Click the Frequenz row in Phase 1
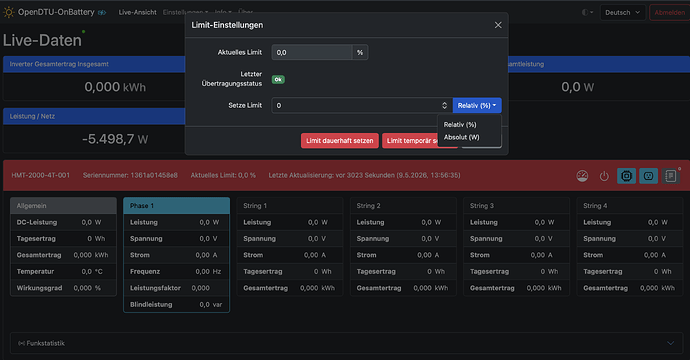The image size is (690, 360). pyautogui.click(x=176, y=272)
